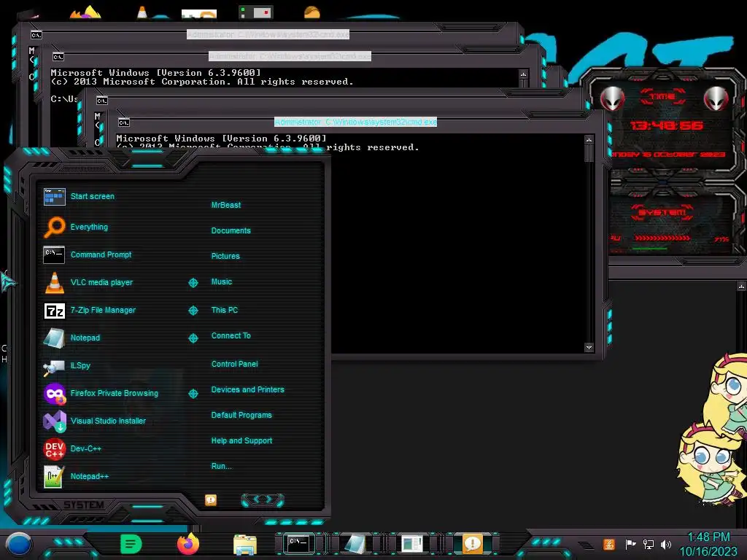Switch to the document window taskbar button
The image size is (747, 560).
pos(411,544)
